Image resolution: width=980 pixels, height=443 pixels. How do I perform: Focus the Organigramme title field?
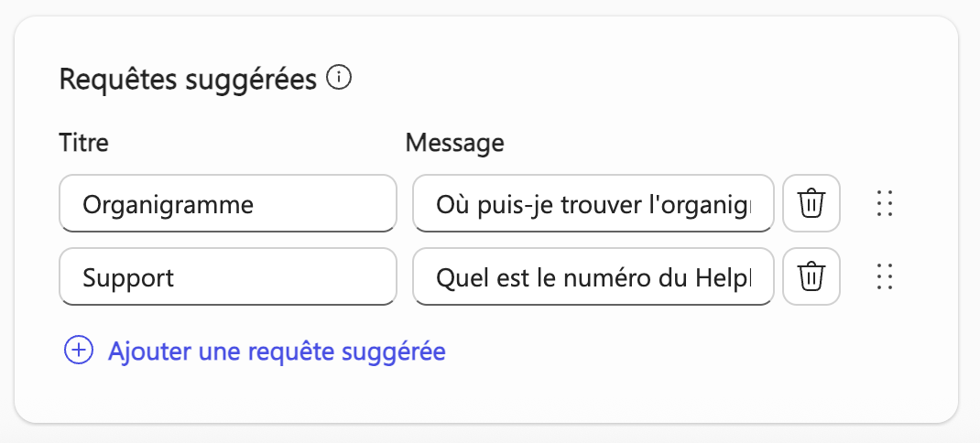pyautogui.click(x=227, y=203)
